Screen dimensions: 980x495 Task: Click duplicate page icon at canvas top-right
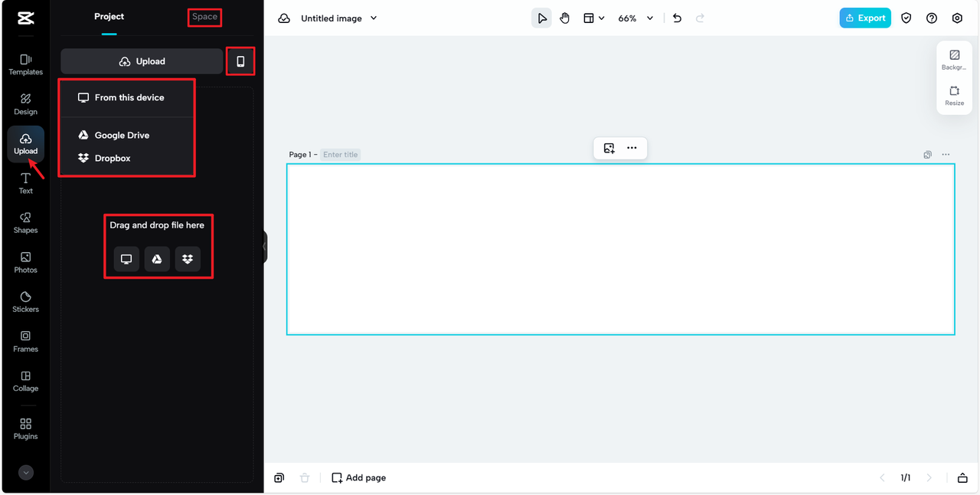[x=927, y=155]
